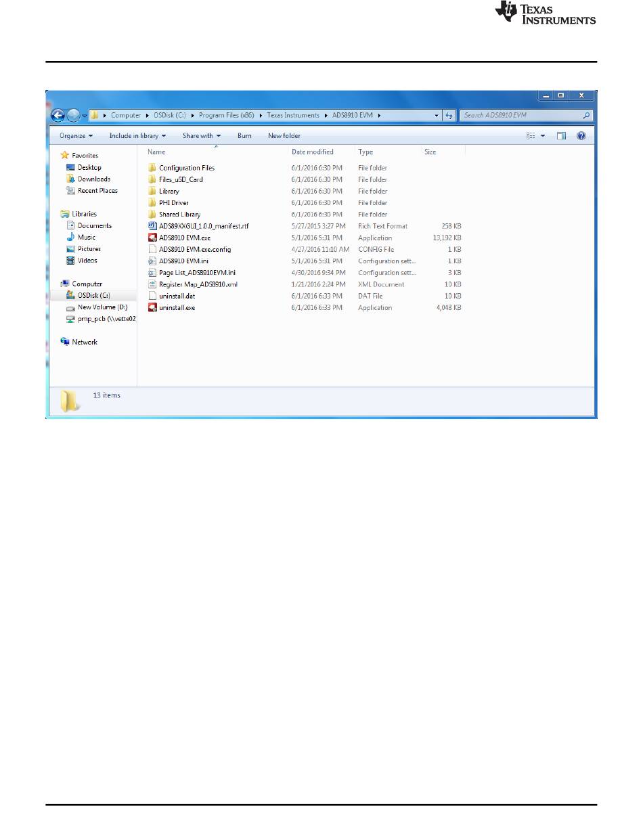Image resolution: width=643 pixels, height=840 pixels.
Task: Select OSDisk (C:) in navigation pane
Action: point(95,296)
